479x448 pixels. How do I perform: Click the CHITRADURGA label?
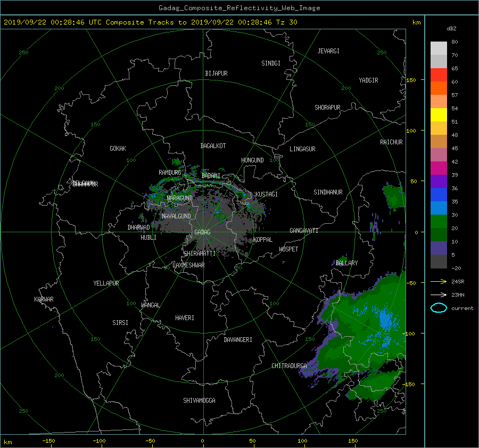(x=290, y=366)
